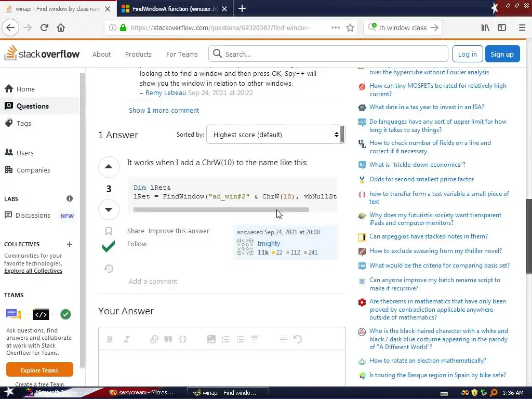Open 'Odds for second smallest prime factor'
Image resolution: width=532 pixels, height=399 pixels.
coord(421,179)
